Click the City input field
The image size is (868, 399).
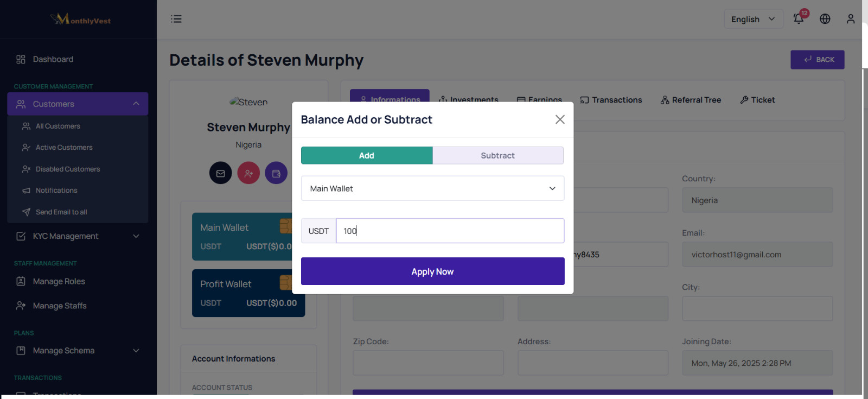tap(757, 308)
